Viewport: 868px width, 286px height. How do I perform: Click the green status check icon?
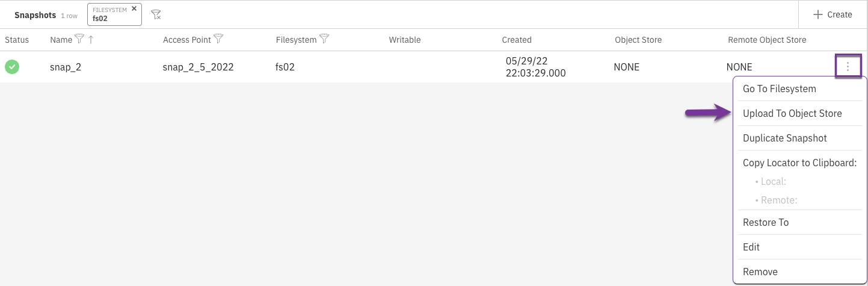(12, 67)
